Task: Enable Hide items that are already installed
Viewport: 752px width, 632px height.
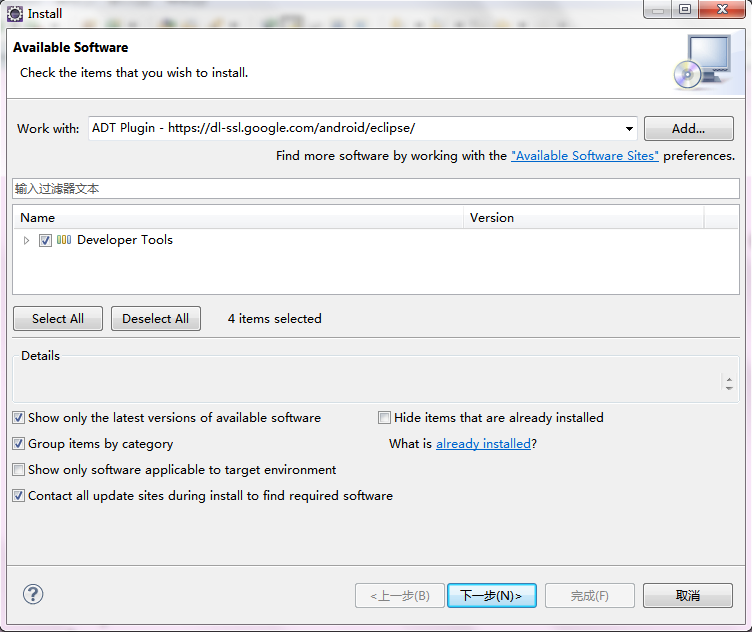Action: 384,418
